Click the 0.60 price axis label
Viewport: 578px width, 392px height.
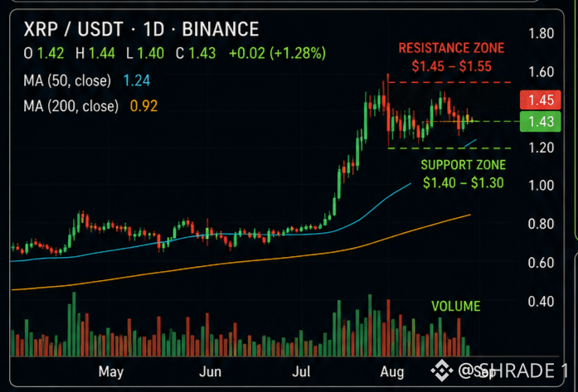[x=542, y=263]
